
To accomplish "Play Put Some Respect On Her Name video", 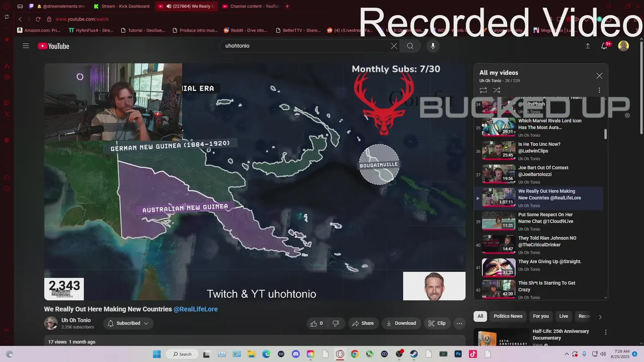I will pyautogui.click(x=538, y=221).
